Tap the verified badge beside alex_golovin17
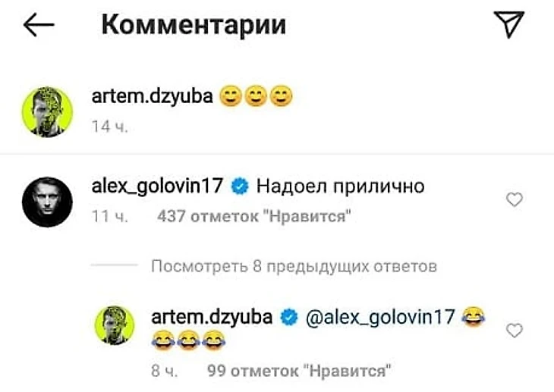Viewport: 554px width, 392px height. coord(240,187)
